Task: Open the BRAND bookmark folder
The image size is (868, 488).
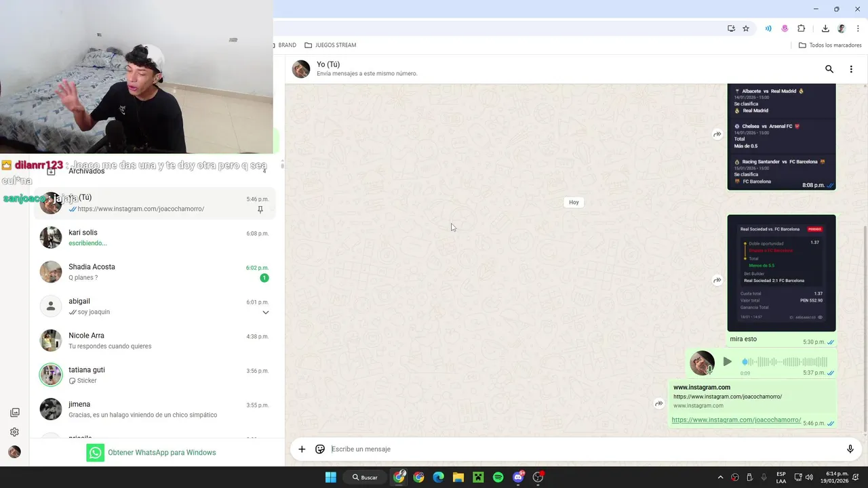Action: point(285,45)
